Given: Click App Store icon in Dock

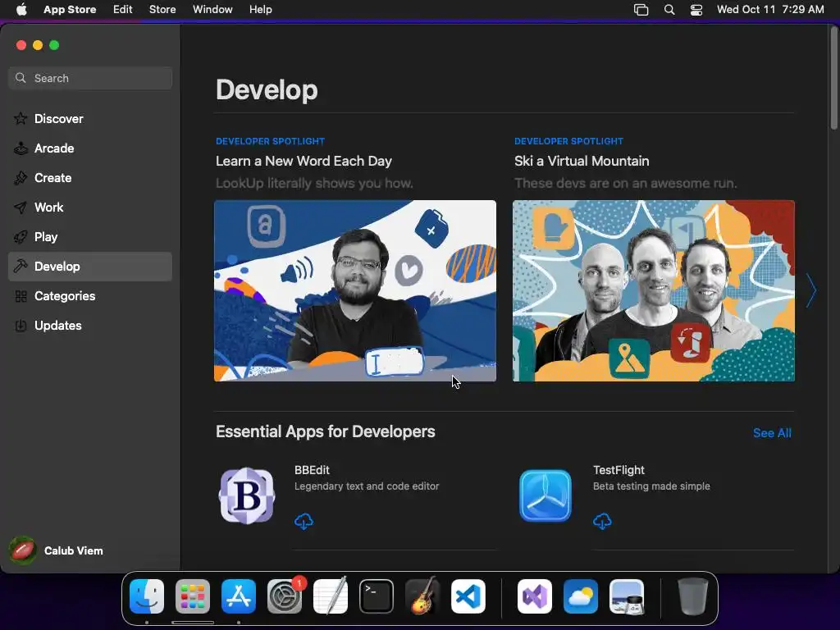Looking at the screenshot, I should [239, 596].
